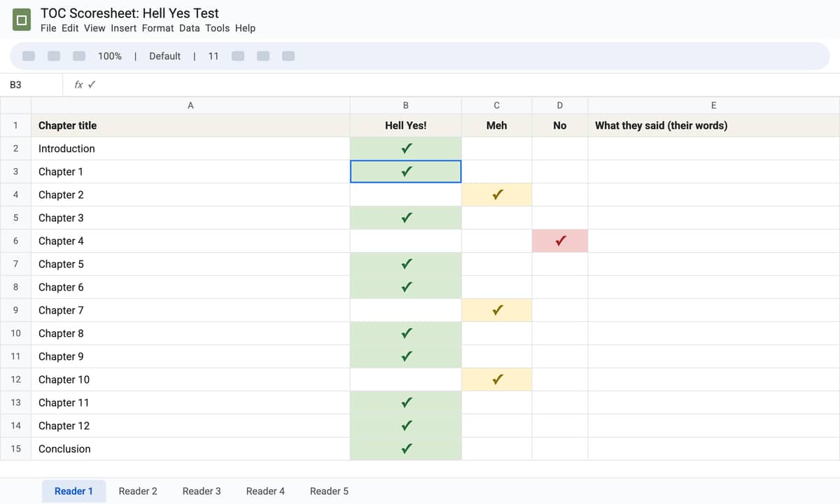The width and height of the screenshot is (840, 504).
Task: Select the Chapter 10 title cell
Action: 190,379
